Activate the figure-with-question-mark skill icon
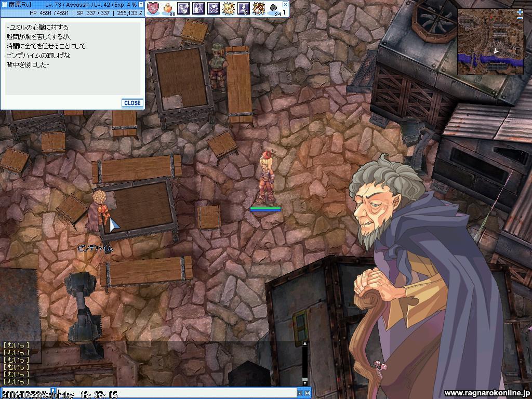532x399 pixels. tap(198, 8)
